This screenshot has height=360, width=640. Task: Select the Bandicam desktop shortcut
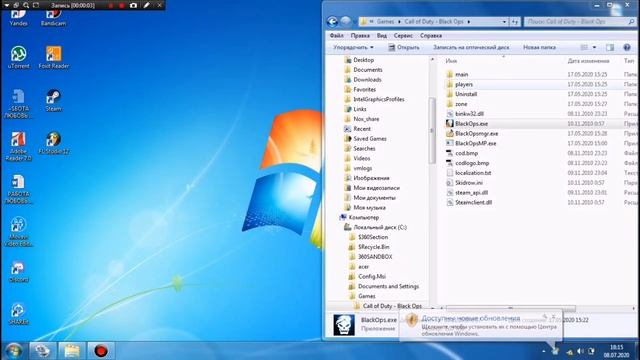click(53, 18)
